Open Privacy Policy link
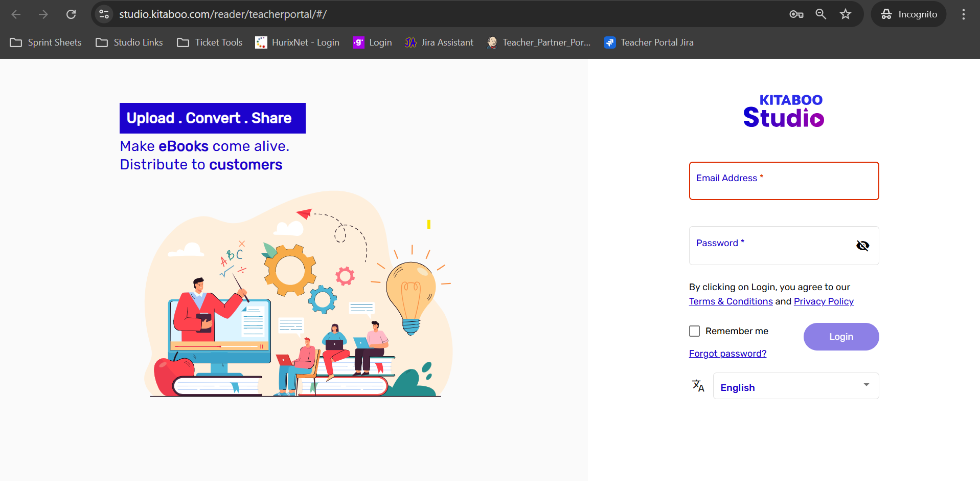The width and height of the screenshot is (980, 481). pos(824,301)
